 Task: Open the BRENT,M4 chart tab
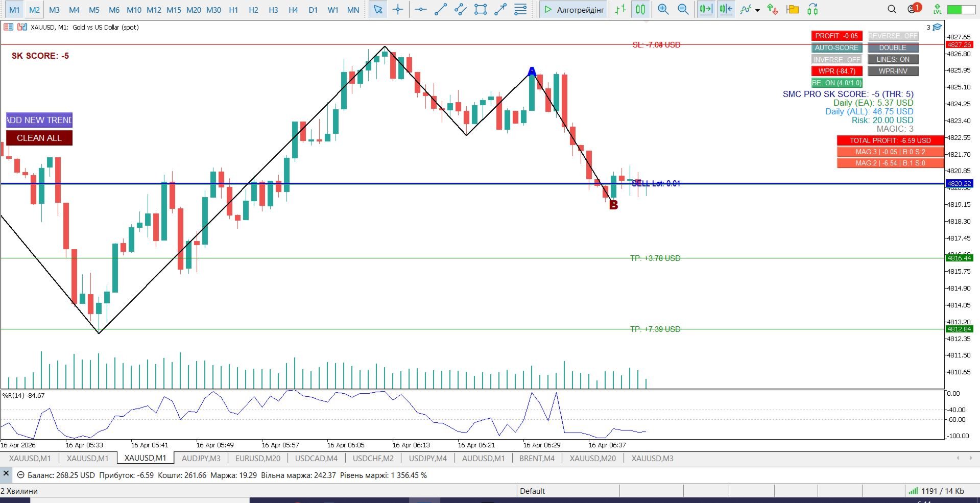(537, 458)
